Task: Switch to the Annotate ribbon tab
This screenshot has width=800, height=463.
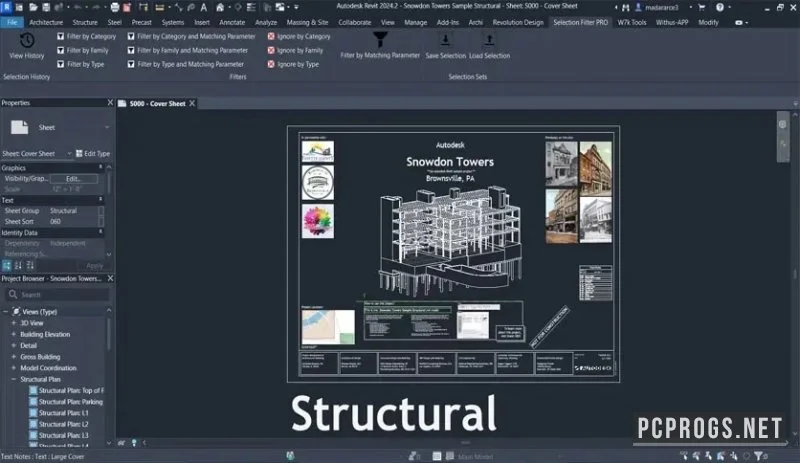Action: tap(232, 22)
